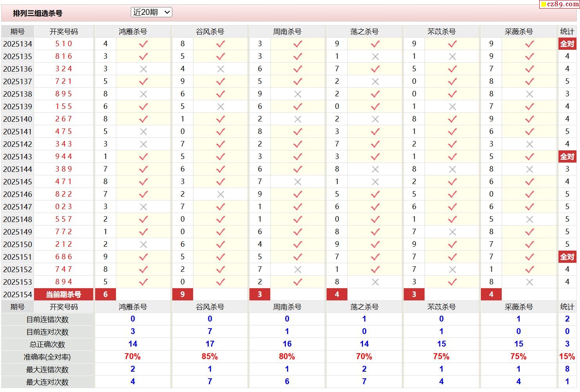Click winning number 6 8 6
Viewport: 580px width, 392px height.
(64, 257)
